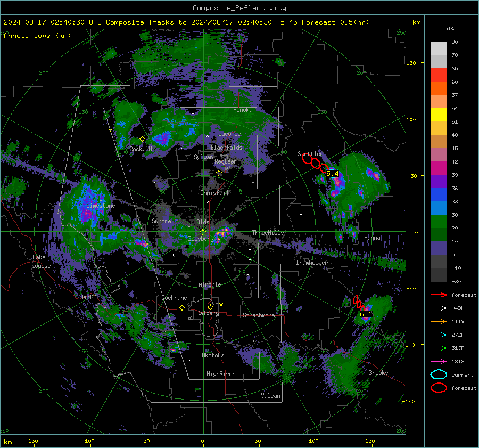Click the Brooks city label
The height and width of the screenshot is (448, 479).
point(378,373)
